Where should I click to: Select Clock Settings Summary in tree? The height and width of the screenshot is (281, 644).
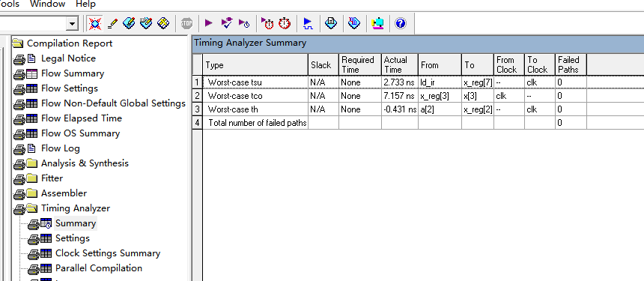(108, 253)
